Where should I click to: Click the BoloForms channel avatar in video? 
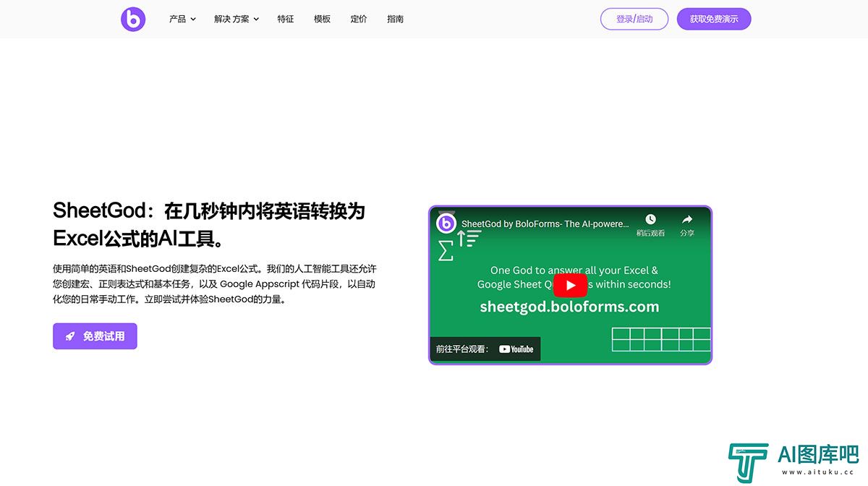446,223
